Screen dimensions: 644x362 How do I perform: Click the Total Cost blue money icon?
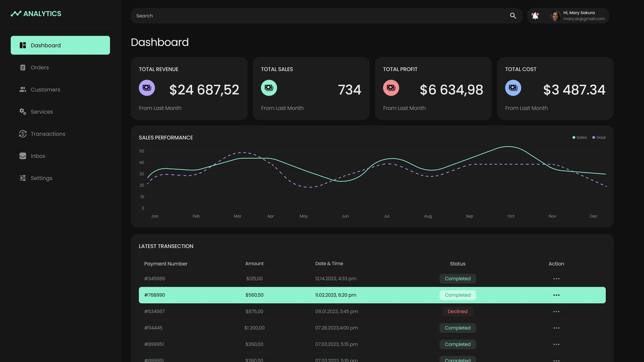click(513, 88)
